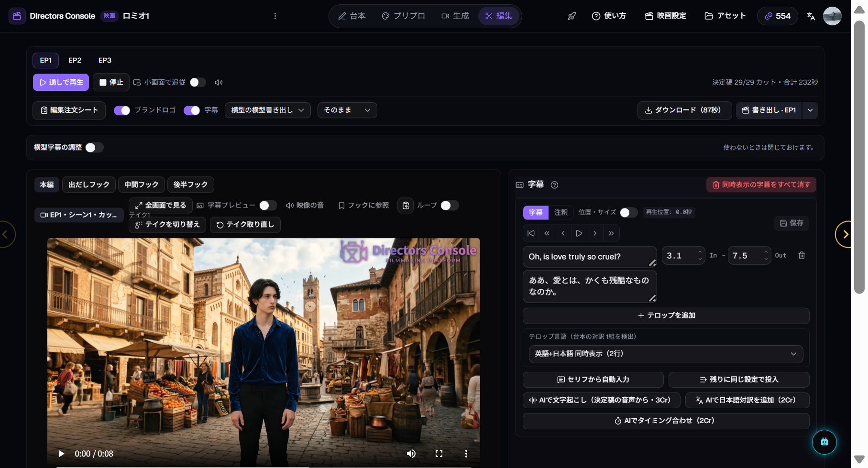Increase the In time stepper value
The image size is (868, 468).
(x=700, y=252)
